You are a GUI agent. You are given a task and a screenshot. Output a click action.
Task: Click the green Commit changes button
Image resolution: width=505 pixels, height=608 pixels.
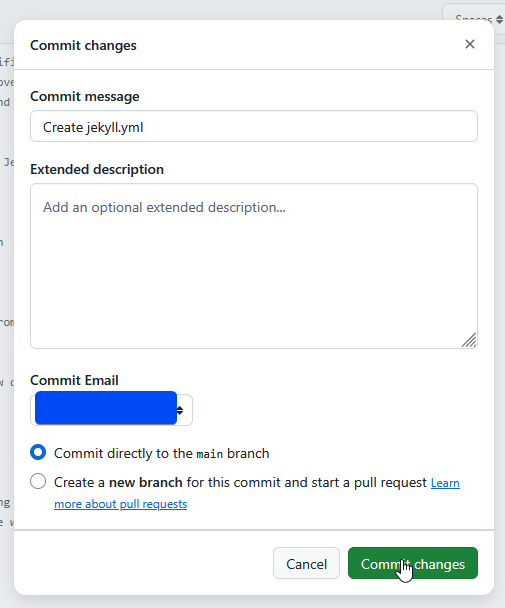(413, 563)
